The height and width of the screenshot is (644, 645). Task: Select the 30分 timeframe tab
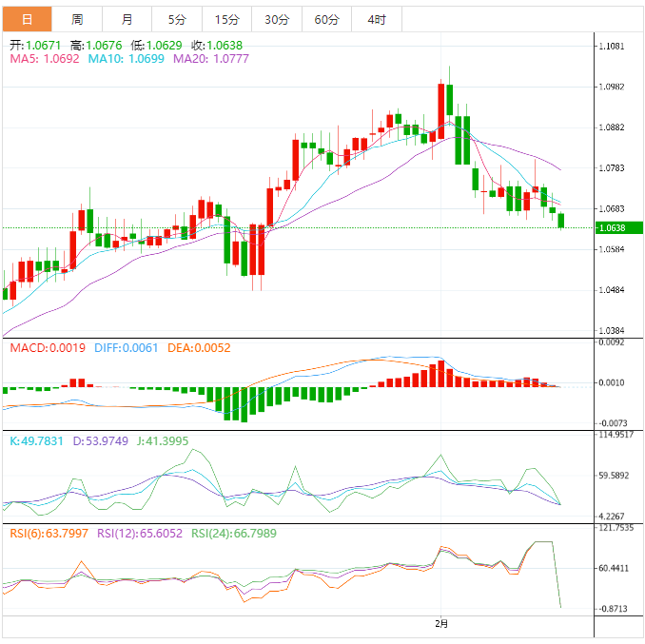(x=277, y=19)
